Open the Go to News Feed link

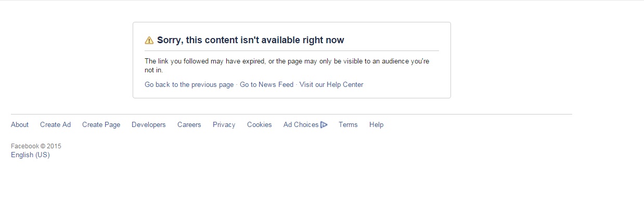[x=266, y=85]
